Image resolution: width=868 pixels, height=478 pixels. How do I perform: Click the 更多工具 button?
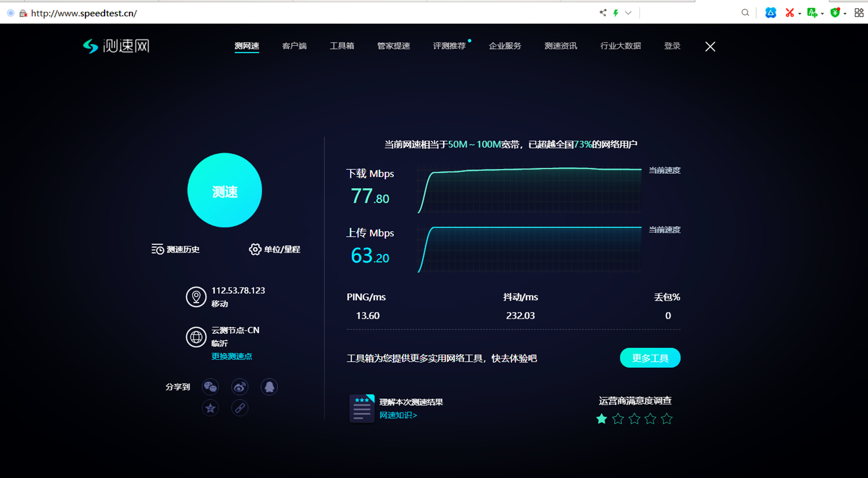[x=650, y=358]
